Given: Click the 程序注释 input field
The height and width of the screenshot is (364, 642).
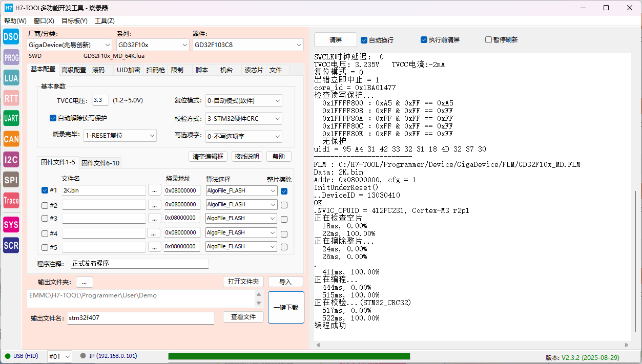Looking at the screenshot, I should [139, 264].
